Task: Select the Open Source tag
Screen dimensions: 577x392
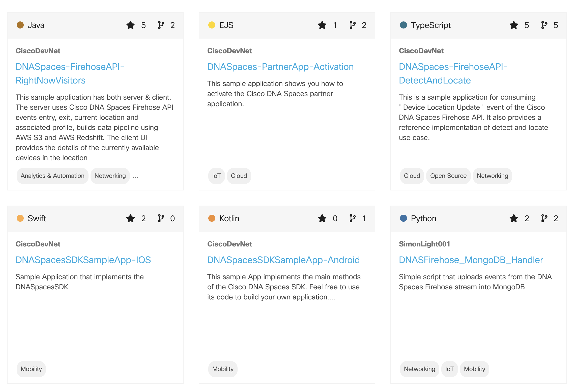Action: 448,176
